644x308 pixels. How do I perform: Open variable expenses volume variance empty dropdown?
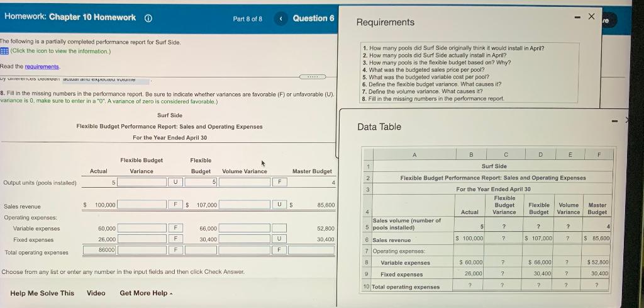pos(279,228)
